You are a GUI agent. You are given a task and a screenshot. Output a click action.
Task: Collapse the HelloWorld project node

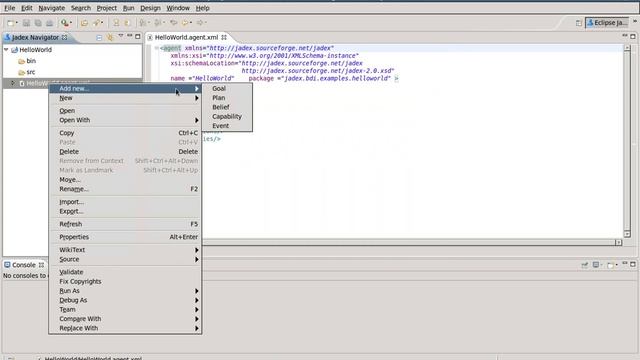click(x=6, y=49)
